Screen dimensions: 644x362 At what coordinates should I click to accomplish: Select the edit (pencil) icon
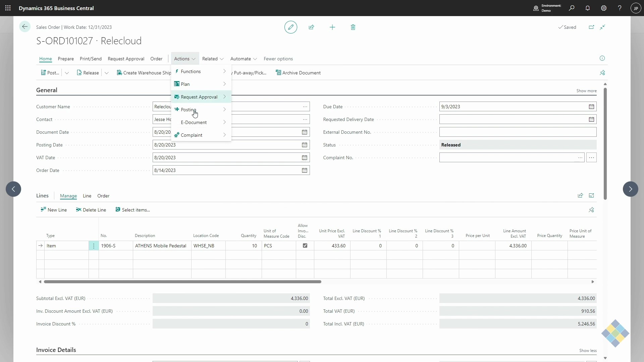point(290,27)
